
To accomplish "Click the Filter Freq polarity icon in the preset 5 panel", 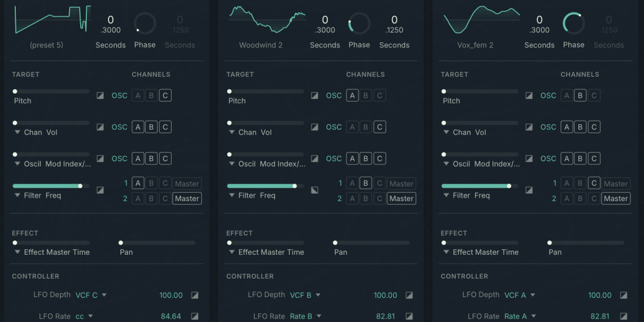I will pyautogui.click(x=100, y=190).
